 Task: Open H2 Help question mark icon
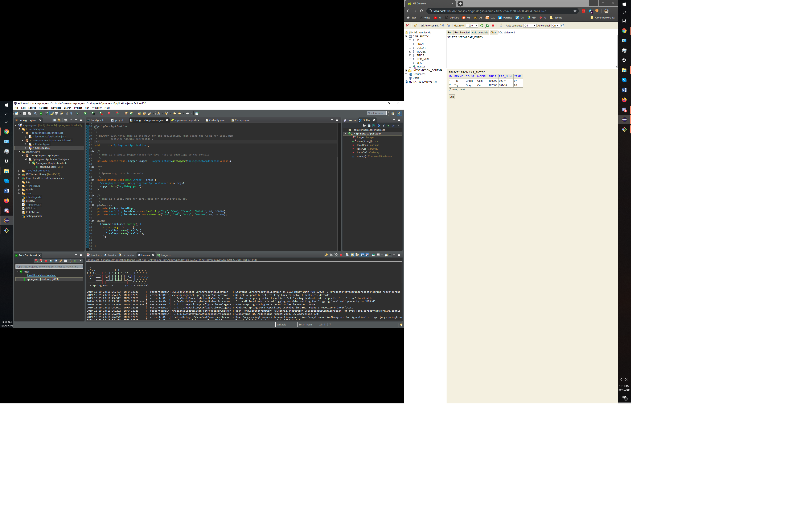pyautogui.click(x=563, y=26)
